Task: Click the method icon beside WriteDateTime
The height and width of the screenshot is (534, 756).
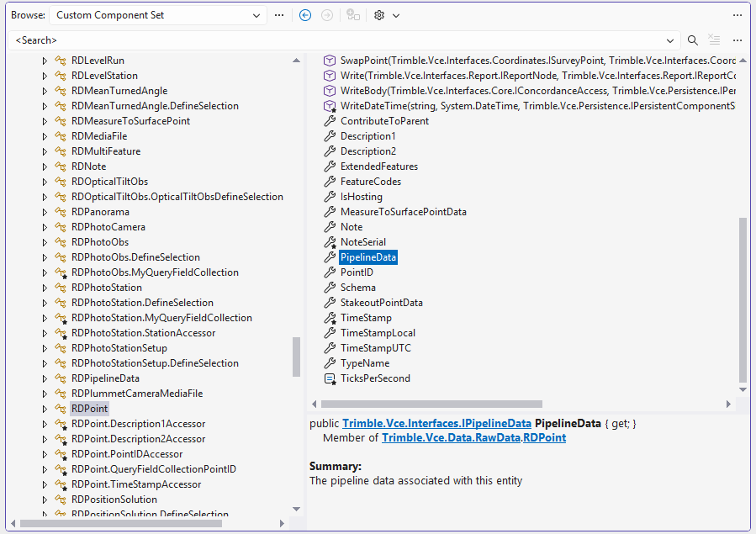Action: tap(330, 106)
